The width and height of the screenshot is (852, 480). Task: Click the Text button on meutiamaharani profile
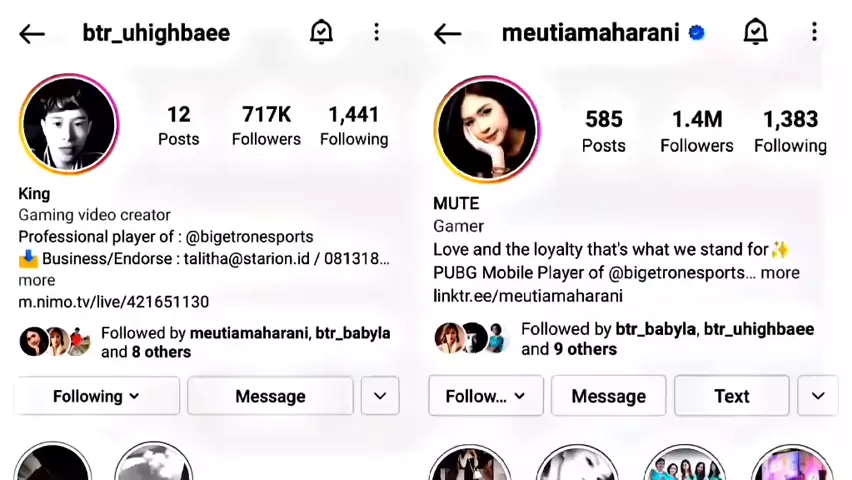click(731, 396)
